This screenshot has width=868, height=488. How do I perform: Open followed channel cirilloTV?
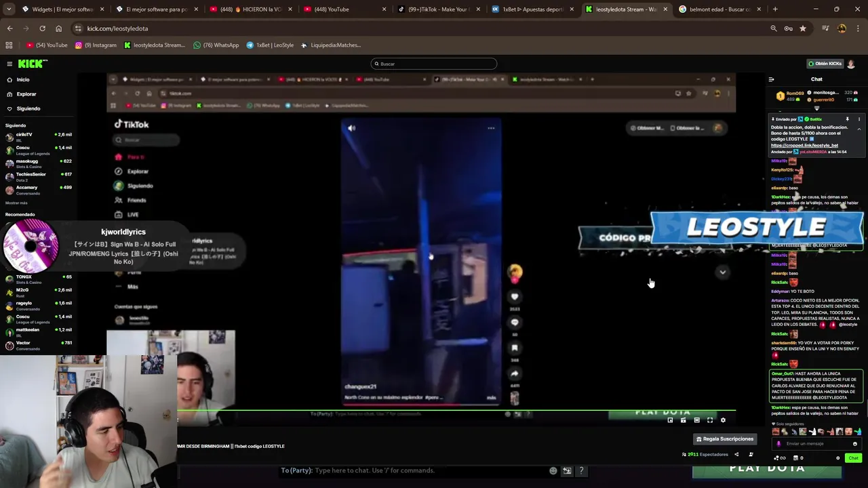coord(38,136)
